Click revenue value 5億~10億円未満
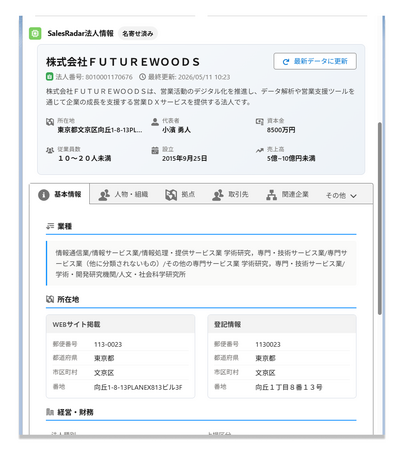The width and height of the screenshot is (404, 450). tap(291, 158)
